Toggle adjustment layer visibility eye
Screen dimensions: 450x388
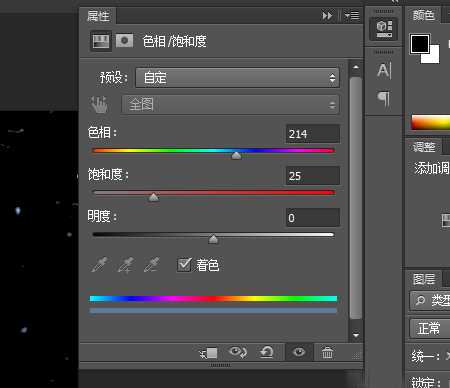[x=299, y=352]
